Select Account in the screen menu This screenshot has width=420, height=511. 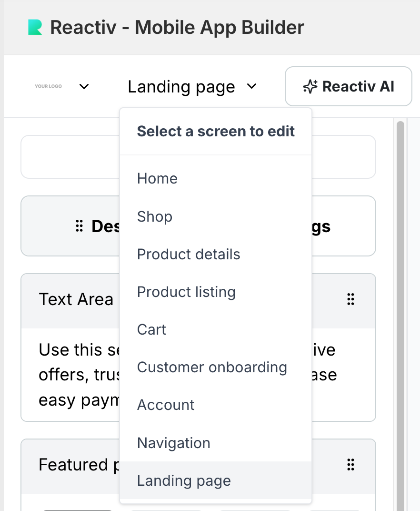(x=166, y=405)
